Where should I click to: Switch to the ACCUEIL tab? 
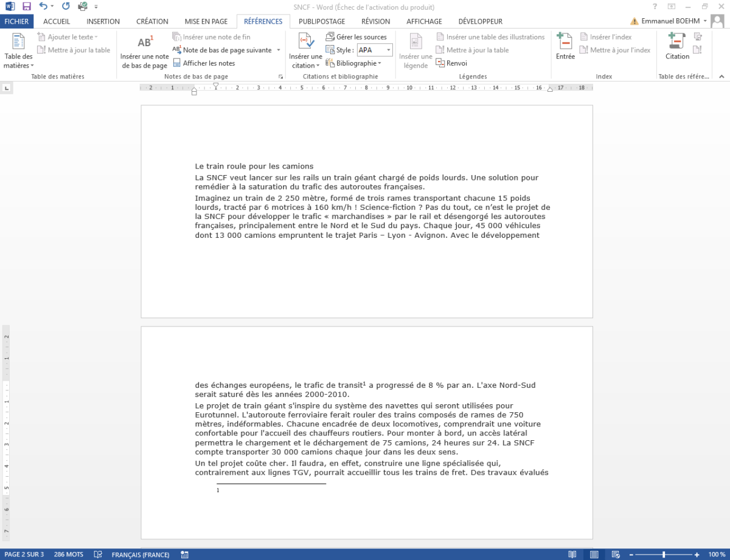coord(57,21)
